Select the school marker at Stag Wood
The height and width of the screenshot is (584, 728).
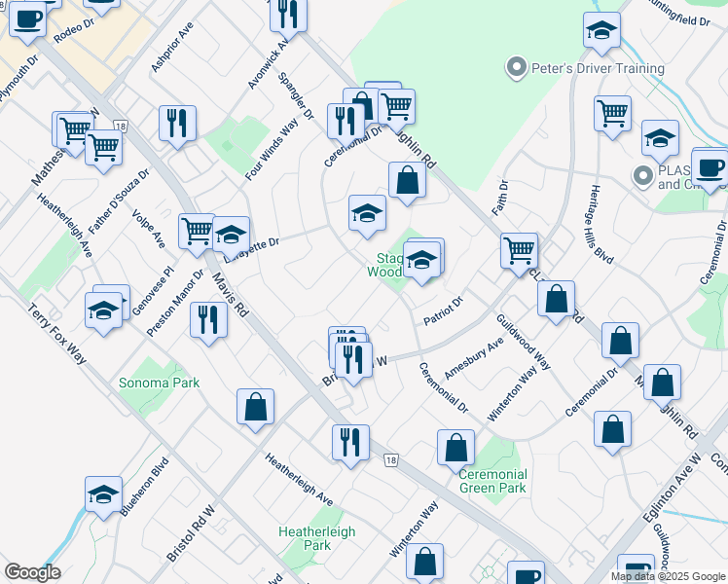(421, 261)
